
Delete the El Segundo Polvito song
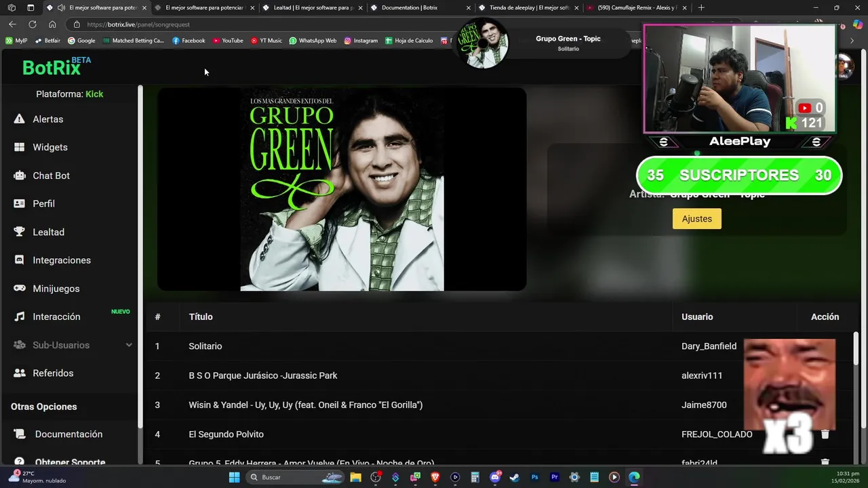coord(825,434)
